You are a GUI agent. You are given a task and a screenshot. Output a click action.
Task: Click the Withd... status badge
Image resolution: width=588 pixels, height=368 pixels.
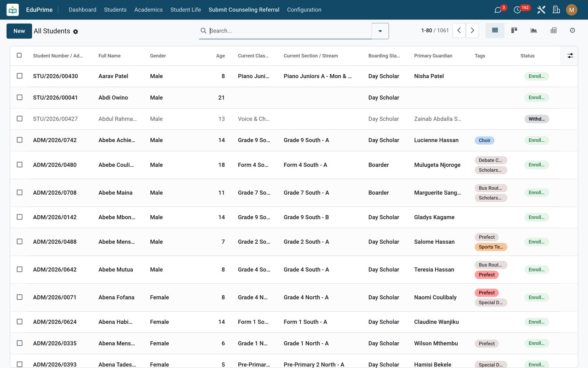pos(537,119)
